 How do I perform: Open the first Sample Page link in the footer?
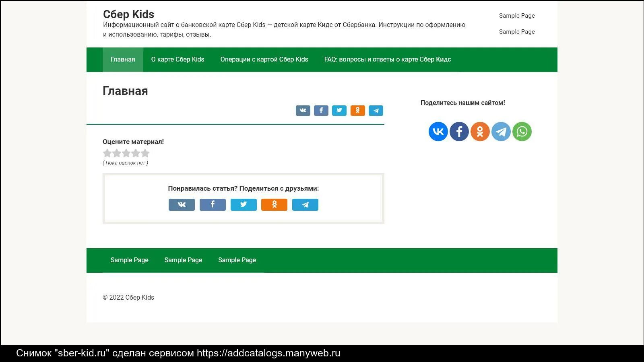click(x=129, y=260)
